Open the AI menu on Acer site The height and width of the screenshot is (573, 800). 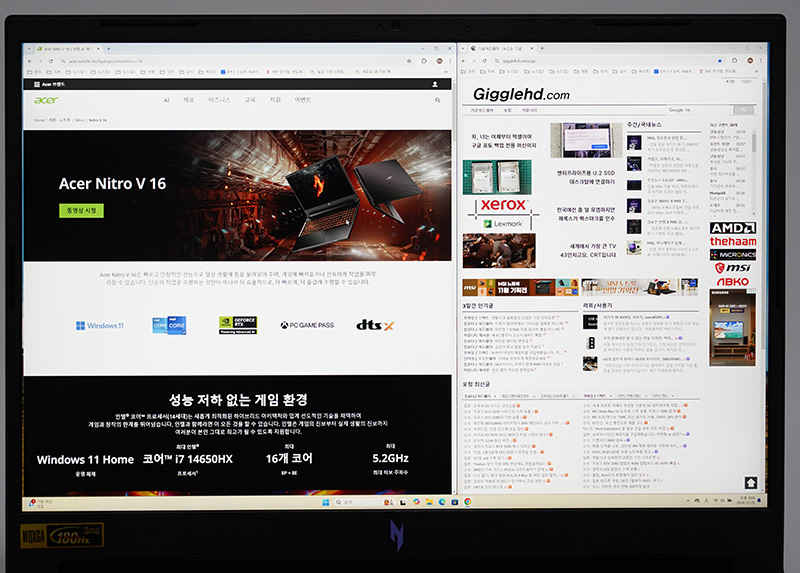coord(166,100)
